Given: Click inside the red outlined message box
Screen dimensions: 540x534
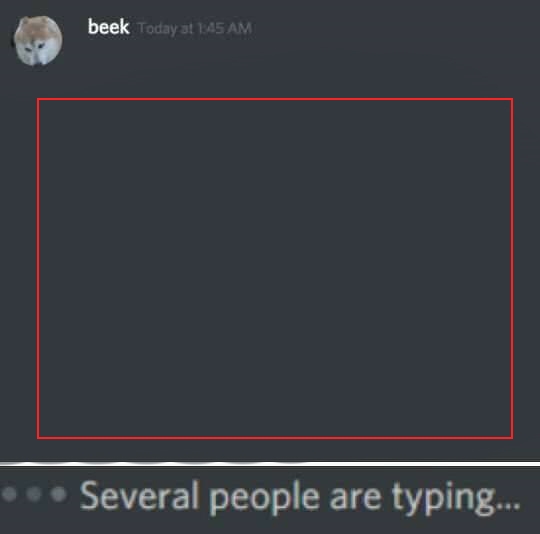Looking at the screenshot, I should 275,269.
